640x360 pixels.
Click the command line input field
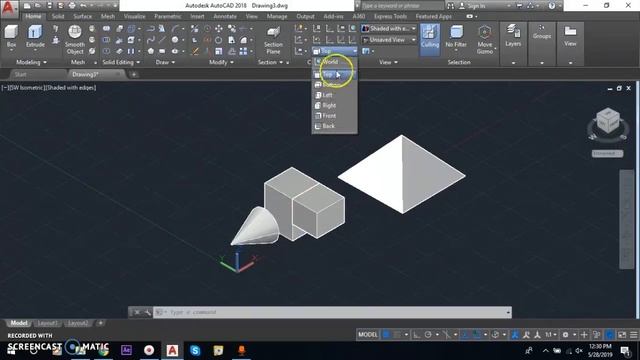332,312
